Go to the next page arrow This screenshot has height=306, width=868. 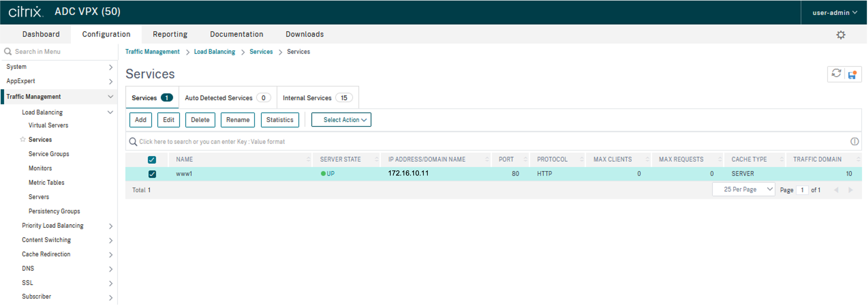click(850, 190)
